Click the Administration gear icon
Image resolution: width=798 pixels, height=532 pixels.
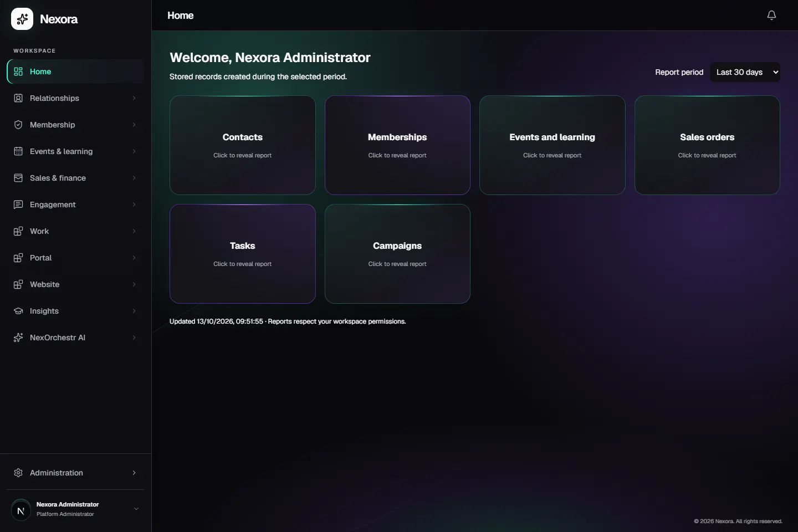click(x=18, y=473)
